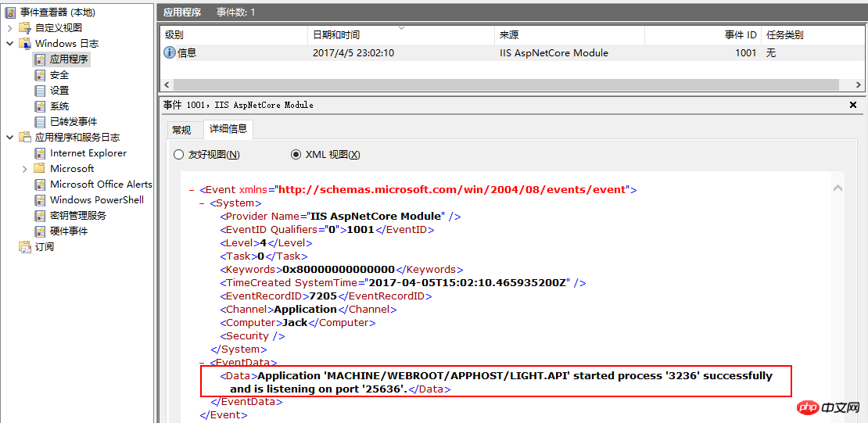The image size is (868, 423).
Task: Click the IIS AspNetCore Module source cell
Action: pos(554,53)
